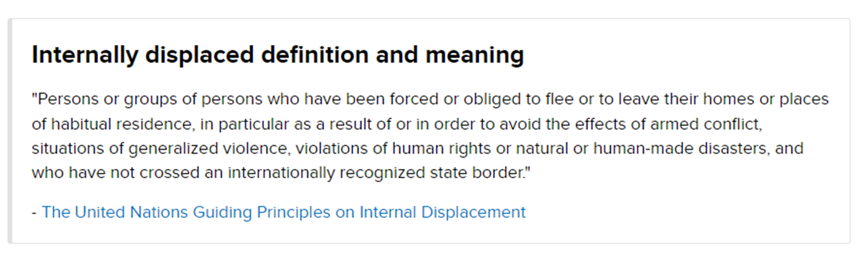The height and width of the screenshot is (253, 868).
Task: Open The United Nations Guiding Principles link
Action: [284, 213]
